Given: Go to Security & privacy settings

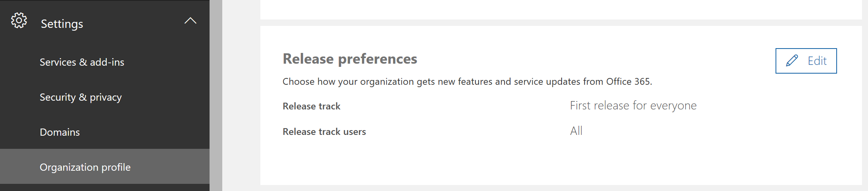Looking at the screenshot, I should pyautogui.click(x=81, y=97).
